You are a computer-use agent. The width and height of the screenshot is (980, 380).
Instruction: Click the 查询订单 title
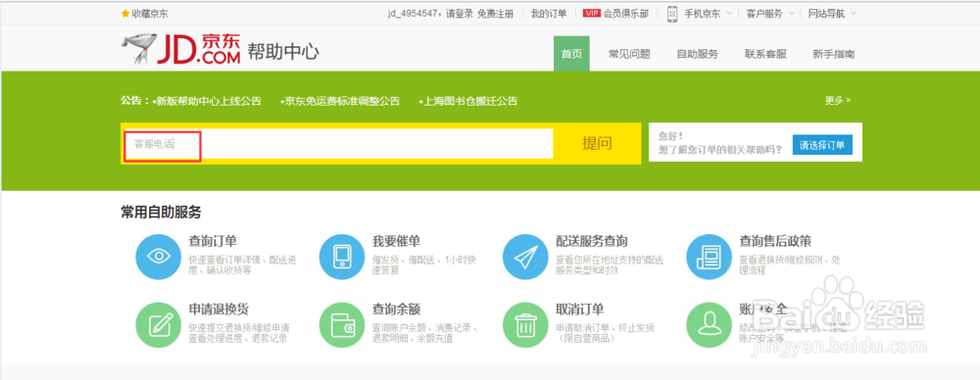click(213, 241)
